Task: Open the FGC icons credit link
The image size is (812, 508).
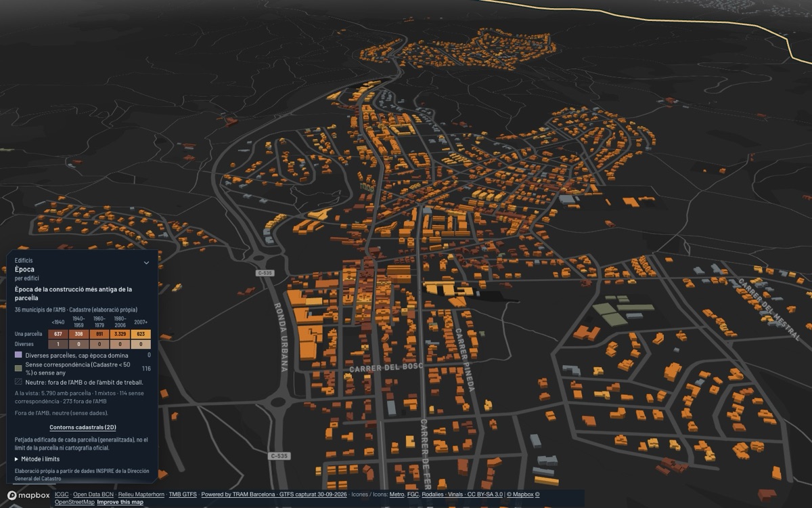Action: click(414, 494)
